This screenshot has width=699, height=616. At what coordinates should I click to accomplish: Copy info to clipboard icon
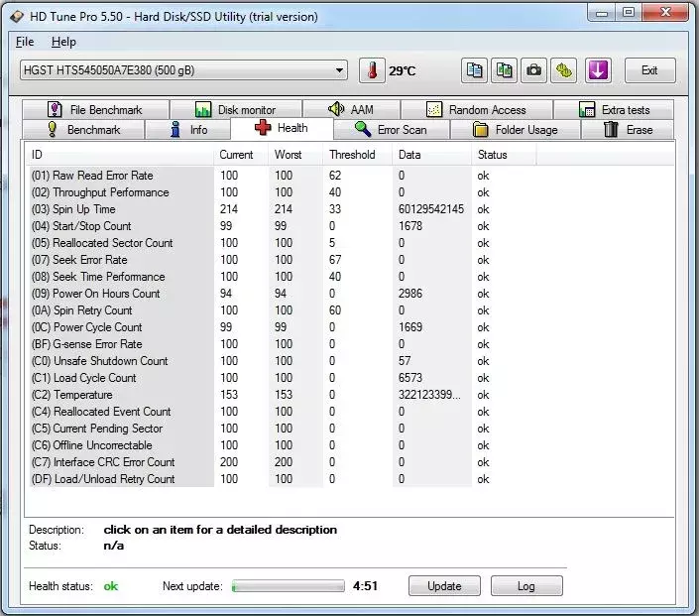(474, 70)
